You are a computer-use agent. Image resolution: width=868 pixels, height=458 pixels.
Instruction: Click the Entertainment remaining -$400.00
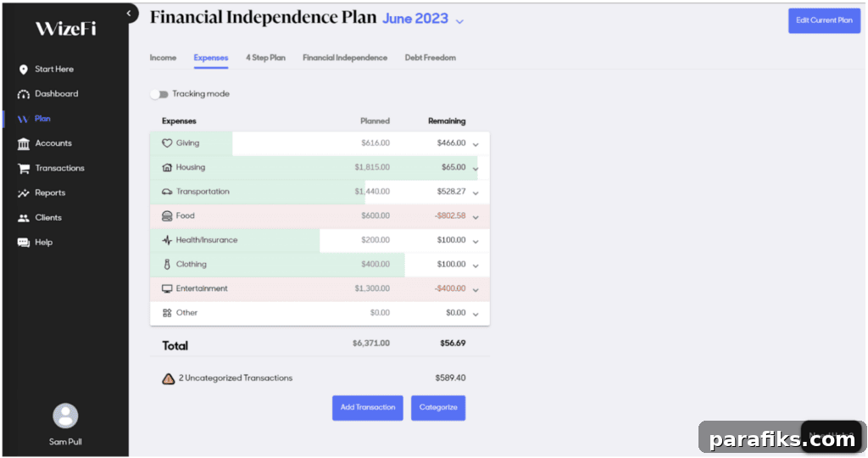tap(450, 288)
